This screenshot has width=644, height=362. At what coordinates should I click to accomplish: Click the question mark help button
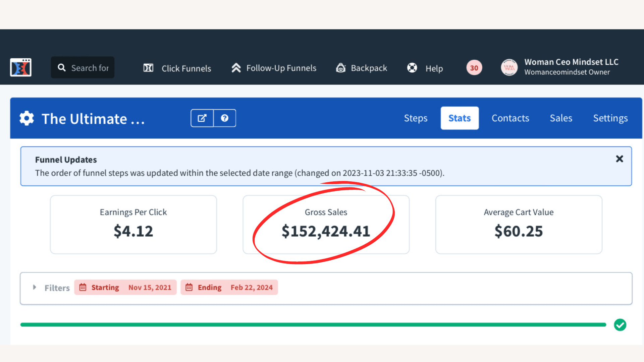(225, 118)
